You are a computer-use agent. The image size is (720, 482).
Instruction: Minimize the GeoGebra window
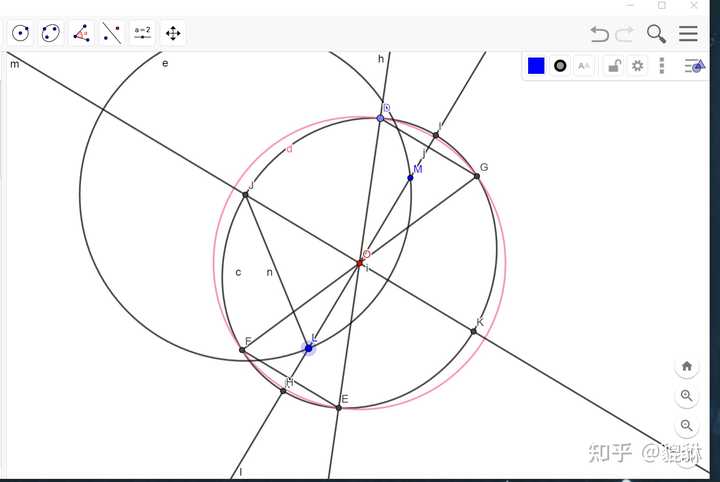point(630,5)
